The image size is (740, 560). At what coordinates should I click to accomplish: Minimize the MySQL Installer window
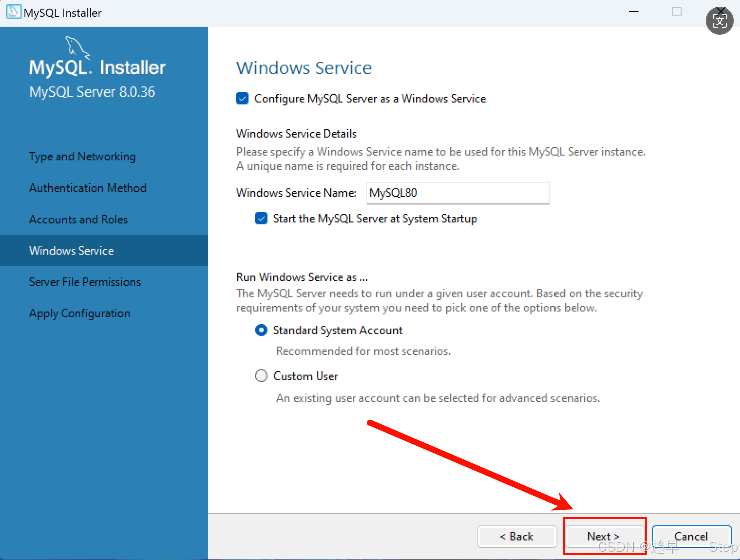pos(634,12)
